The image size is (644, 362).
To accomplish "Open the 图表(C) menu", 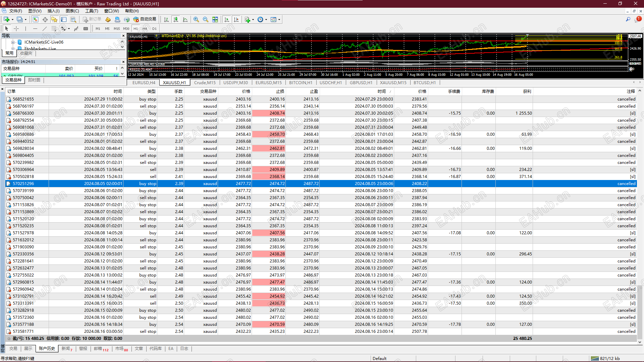I will 72,11.
